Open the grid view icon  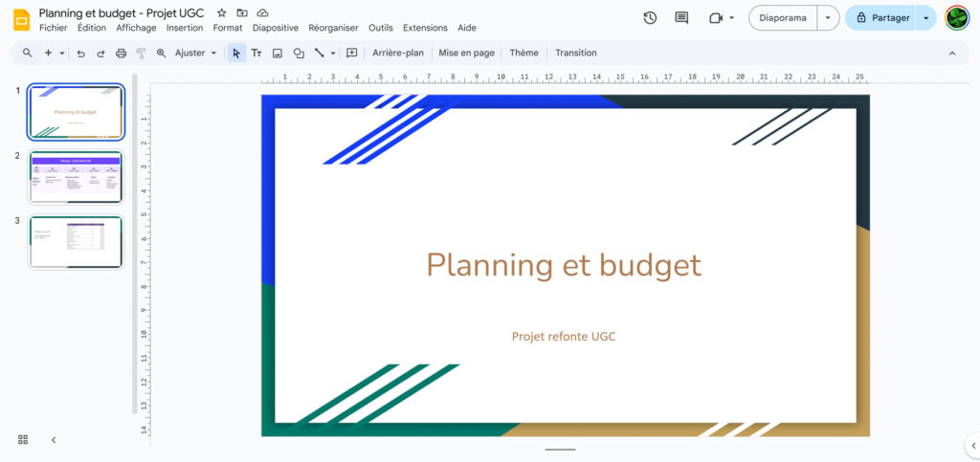pos(23,440)
